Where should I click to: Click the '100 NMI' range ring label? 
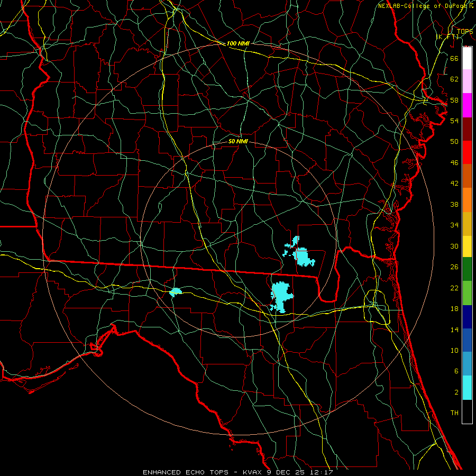(238, 43)
